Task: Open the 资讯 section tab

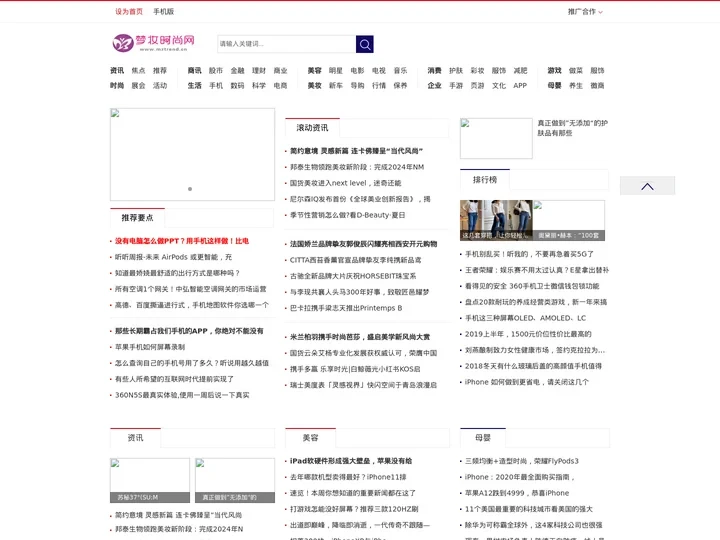Action: [x=135, y=438]
